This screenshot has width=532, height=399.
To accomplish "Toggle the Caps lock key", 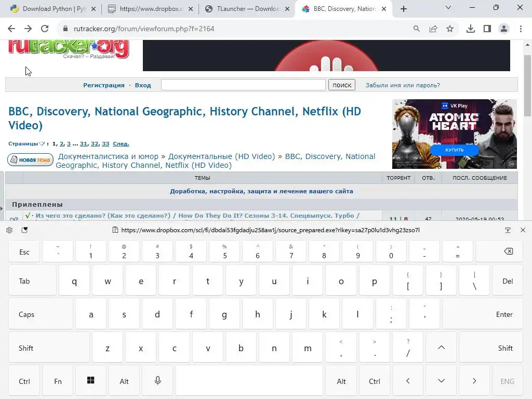I will pos(41,314).
